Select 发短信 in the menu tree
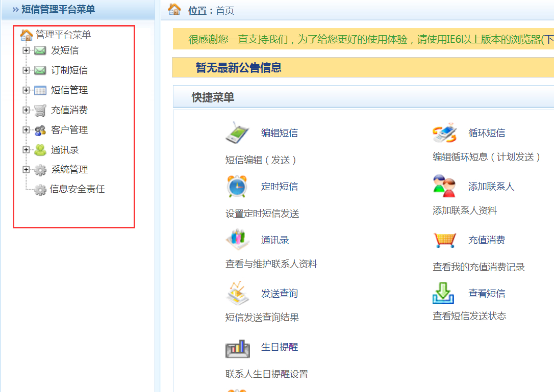554x392 pixels. pyautogui.click(x=65, y=50)
